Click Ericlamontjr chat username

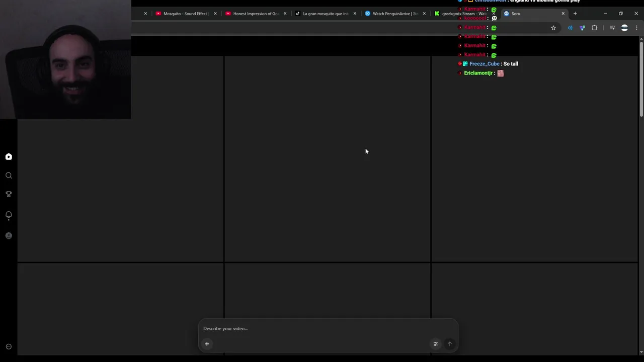(478, 73)
